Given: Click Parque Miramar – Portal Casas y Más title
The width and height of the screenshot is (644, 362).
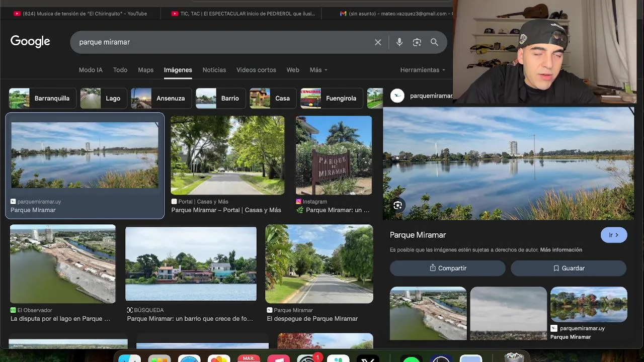Looking at the screenshot, I should pyautogui.click(x=226, y=210).
